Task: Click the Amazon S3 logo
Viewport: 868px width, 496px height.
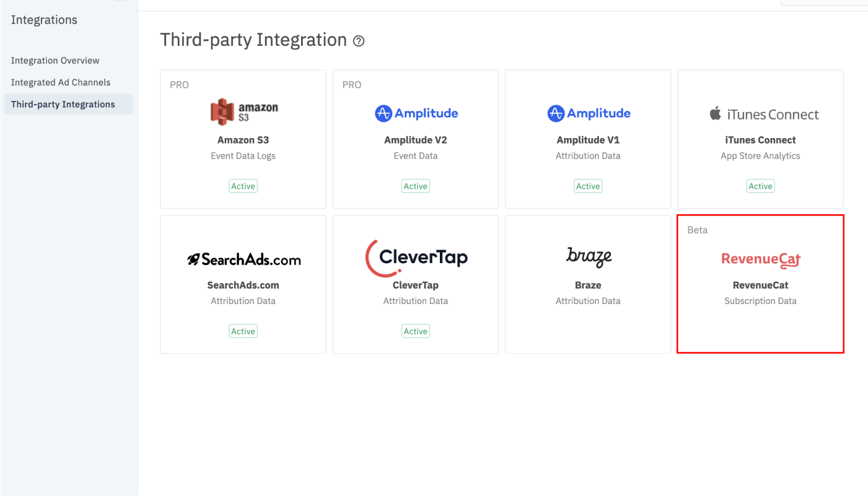Action: coord(243,113)
